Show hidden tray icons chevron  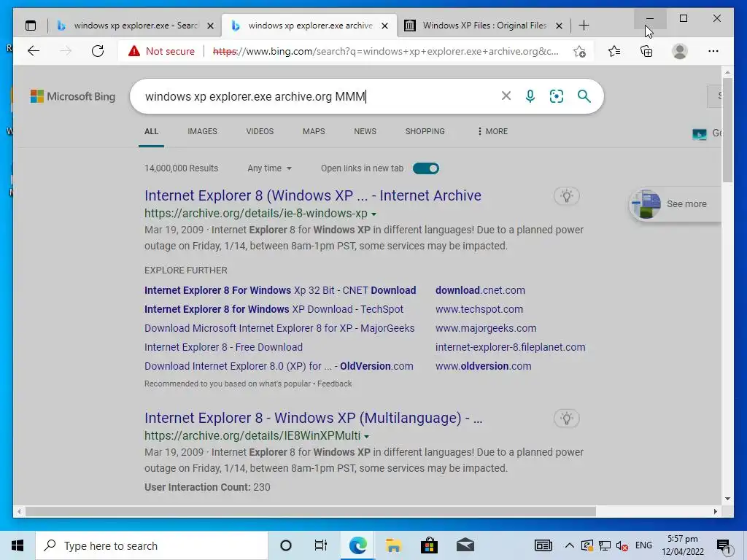(x=569, y=545)
